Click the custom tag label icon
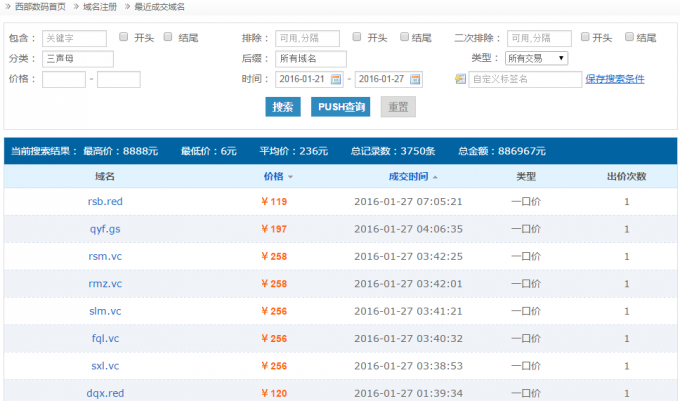The image size is (680, 401). (x=460, y=79)
